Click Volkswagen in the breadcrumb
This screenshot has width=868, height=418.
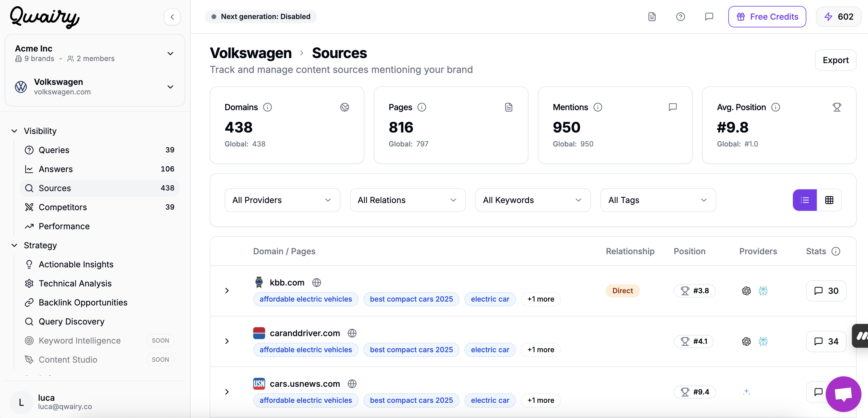click(x=251, y=53)
